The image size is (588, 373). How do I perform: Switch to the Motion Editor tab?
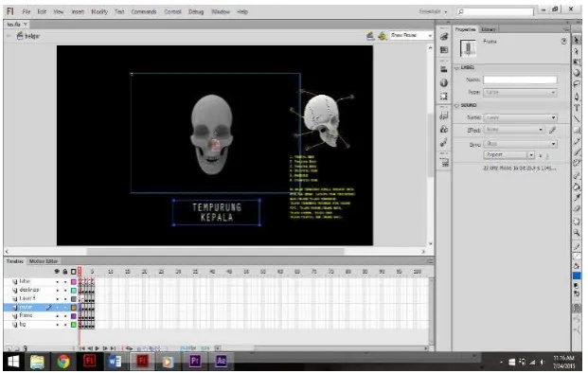[x=44, y=261]
